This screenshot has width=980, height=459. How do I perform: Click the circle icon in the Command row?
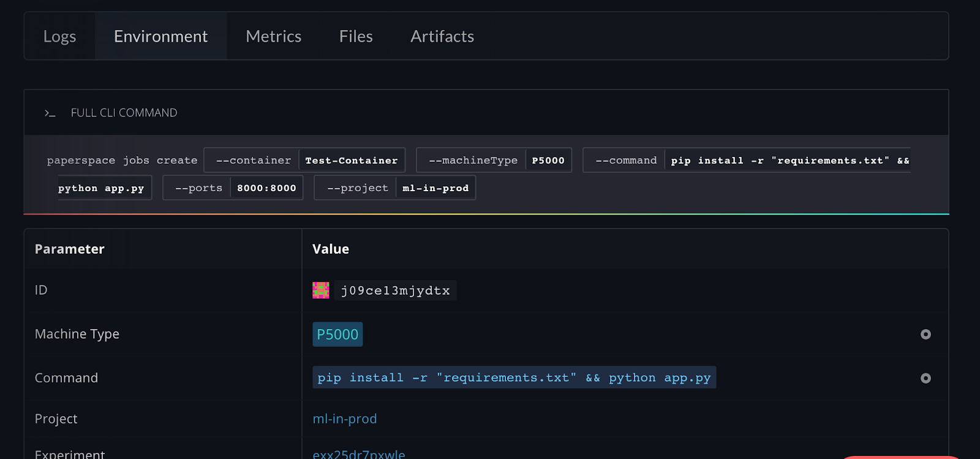[925, 378]
